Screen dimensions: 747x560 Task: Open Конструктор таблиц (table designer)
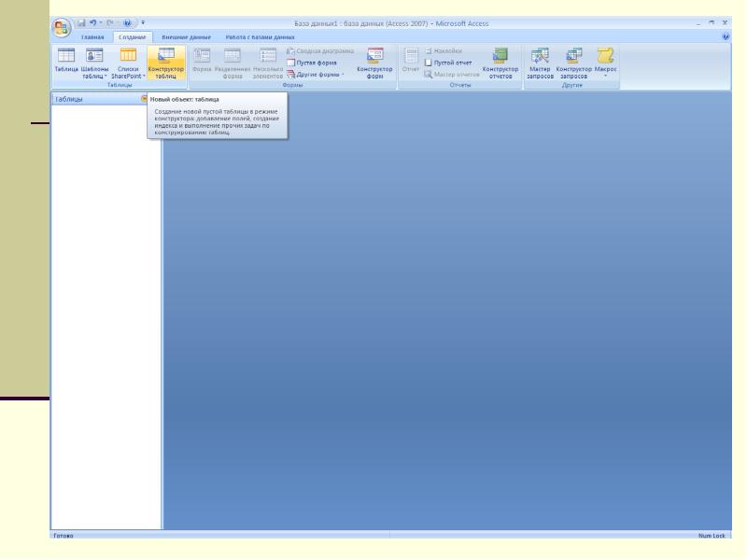(165, 64)
